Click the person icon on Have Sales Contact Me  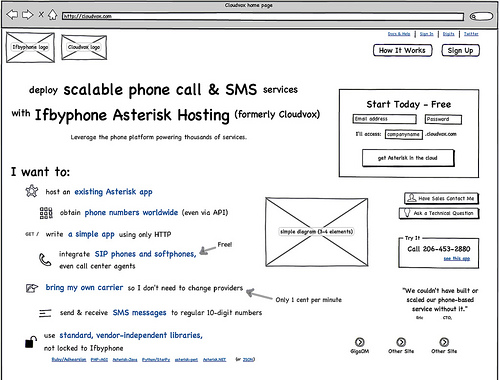[x=412, y=198]
